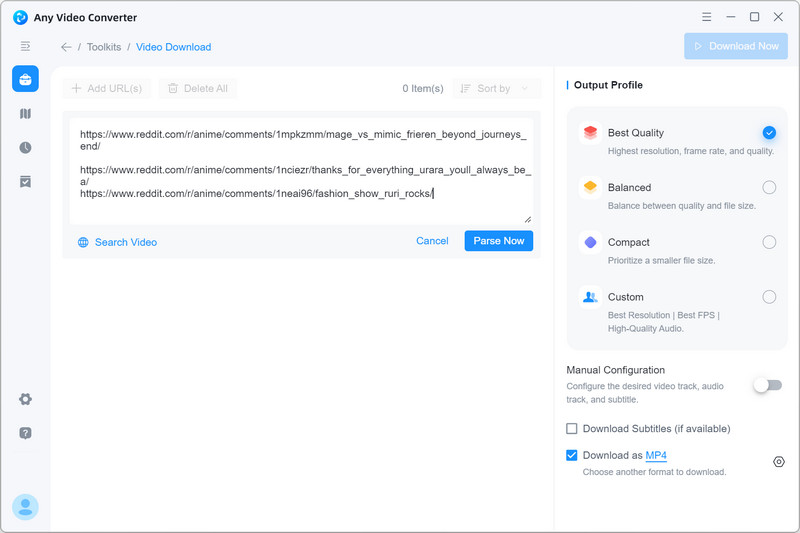This screenshot has height=533, width=800.
Task: Expand the Sort by dropdown
Action: (x=497, y=89)
